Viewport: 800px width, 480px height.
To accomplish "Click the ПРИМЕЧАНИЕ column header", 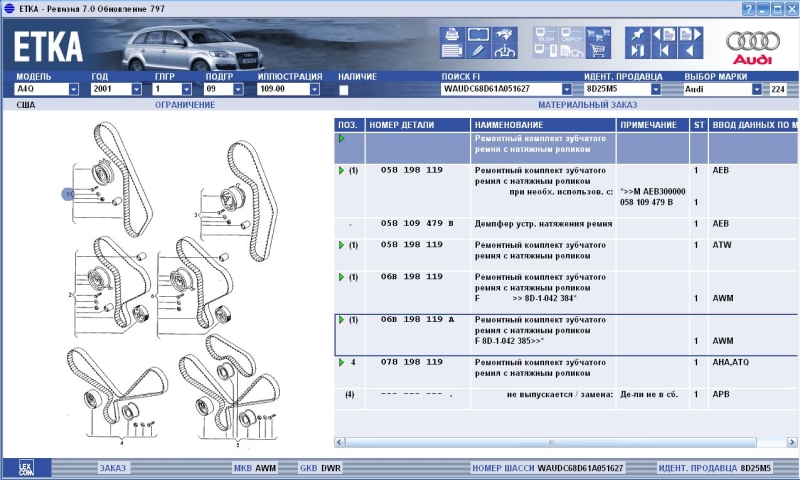I will 653,125.
